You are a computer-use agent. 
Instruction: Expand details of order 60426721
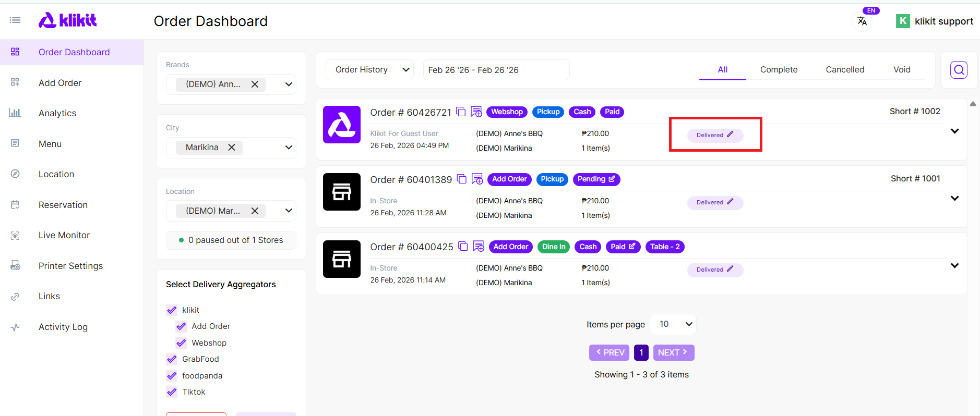954,131
